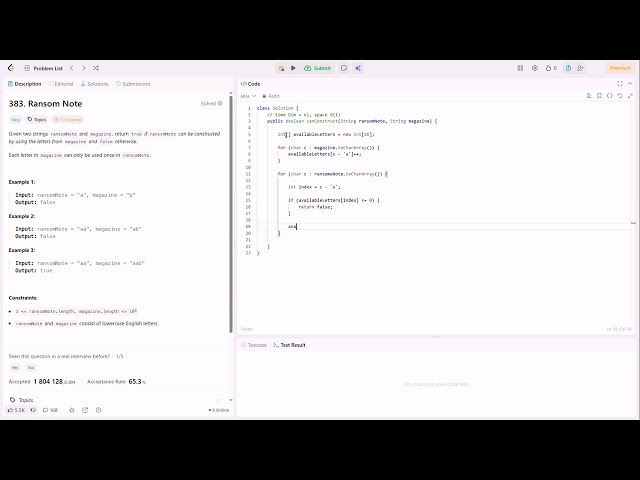Click the '383. Ransom Note' title
The image size is (640, 480).
click(45, 104)
